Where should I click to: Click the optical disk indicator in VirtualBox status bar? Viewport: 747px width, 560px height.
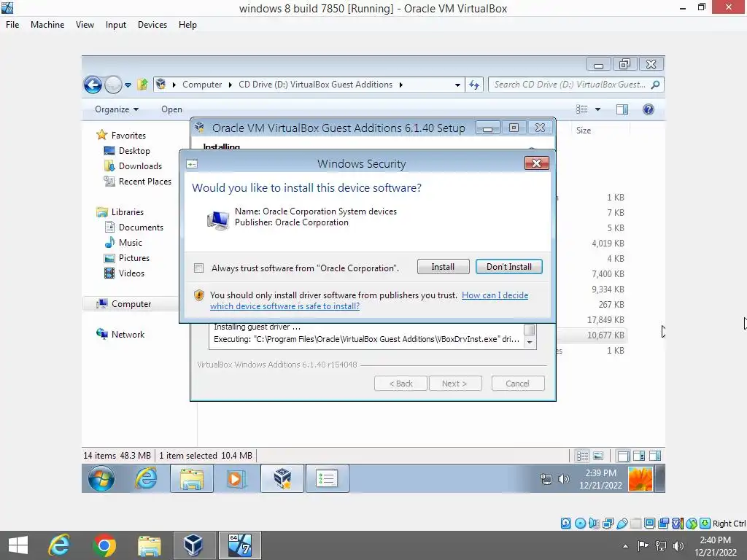click(x=580, y=524)
